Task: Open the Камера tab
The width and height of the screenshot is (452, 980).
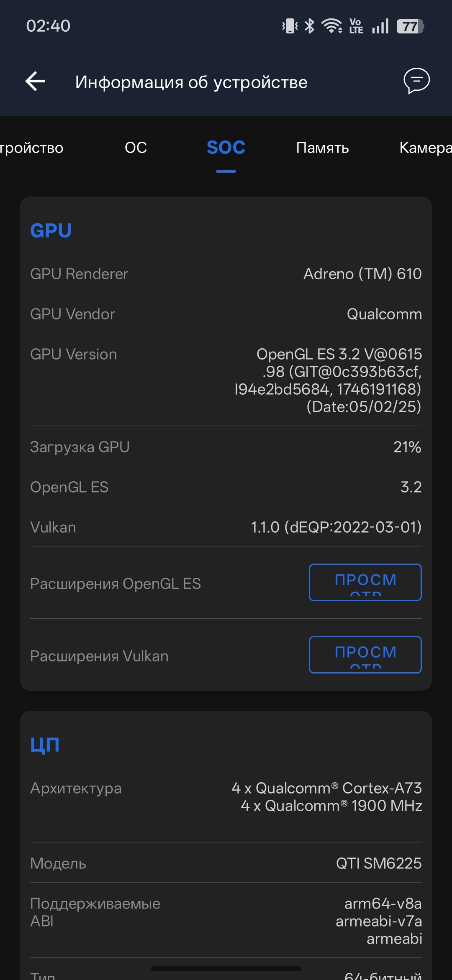Action: pos(426,148)
